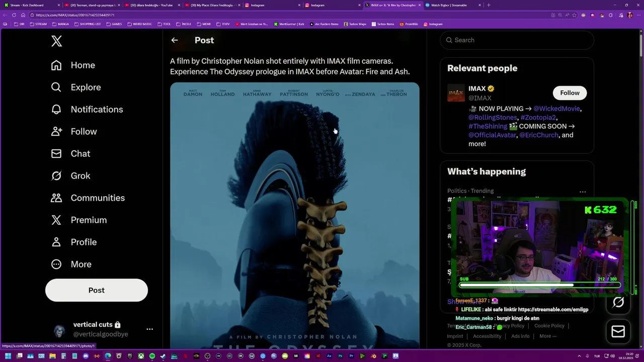Focus the X Search field
The width and height of the screenshot is (644, 362).
point(517,40)
